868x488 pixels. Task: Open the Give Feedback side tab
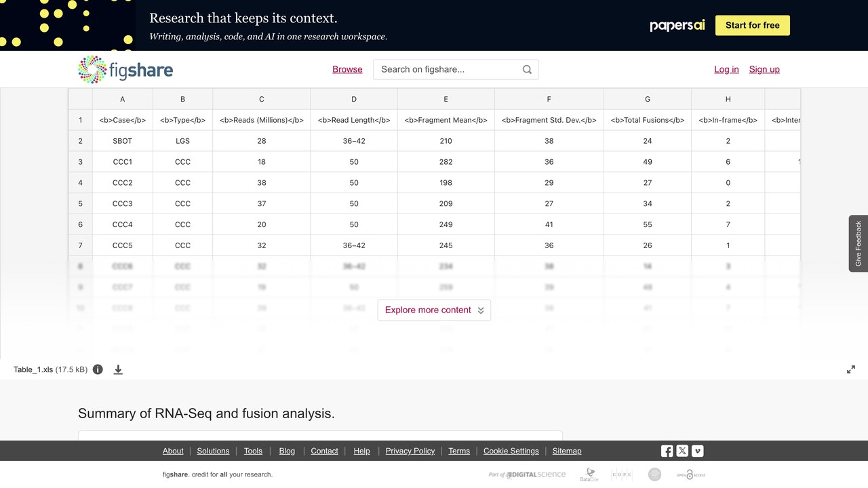point(859,243)
